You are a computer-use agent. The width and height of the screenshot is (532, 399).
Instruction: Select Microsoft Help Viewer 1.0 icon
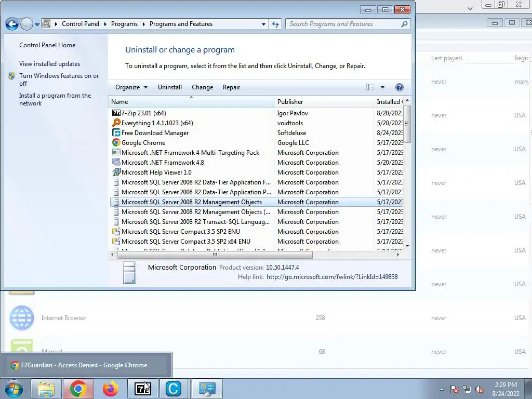pos(116,172)
